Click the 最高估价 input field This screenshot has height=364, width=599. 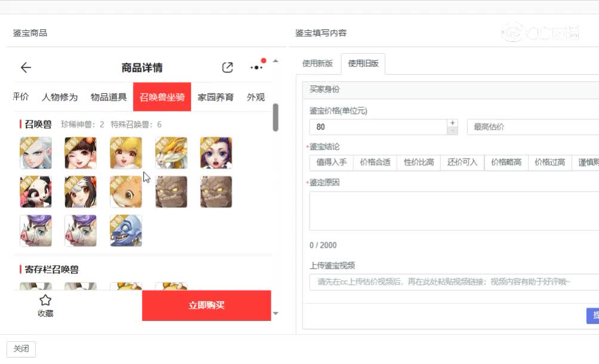point(533,127)
